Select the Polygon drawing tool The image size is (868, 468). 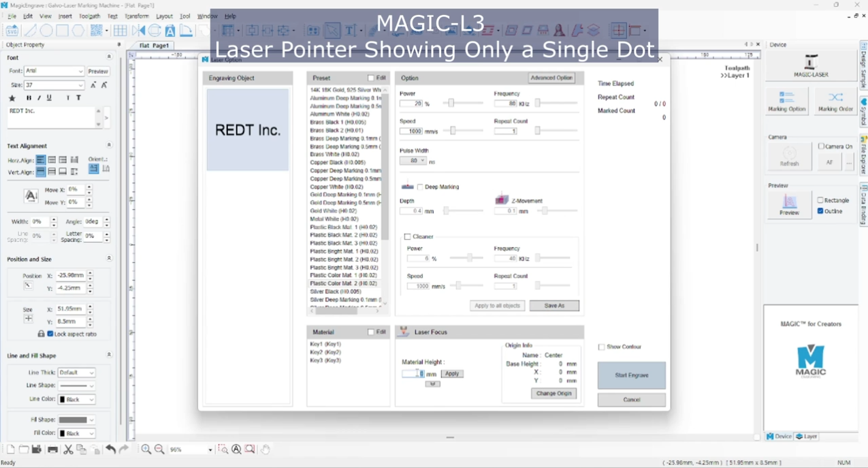(79, 31)
